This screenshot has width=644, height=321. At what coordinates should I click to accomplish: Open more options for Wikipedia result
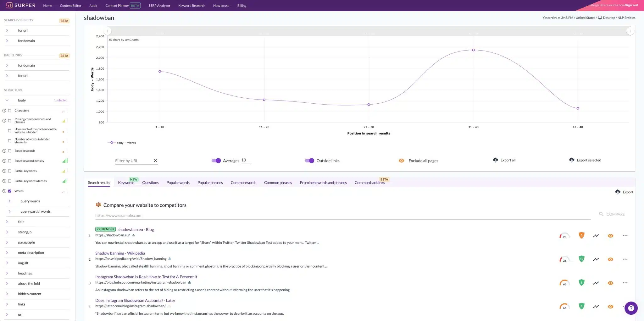(625, 259)
